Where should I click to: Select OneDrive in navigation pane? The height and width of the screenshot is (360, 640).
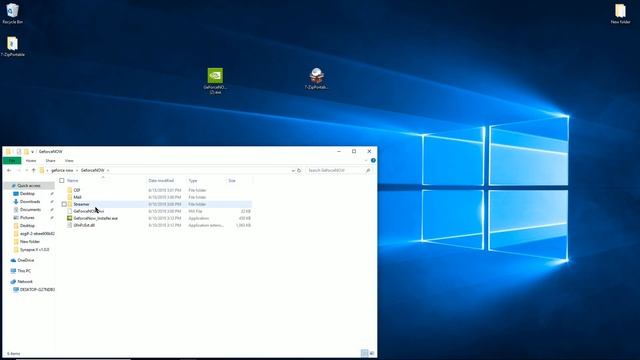click(x=26, y=260)
